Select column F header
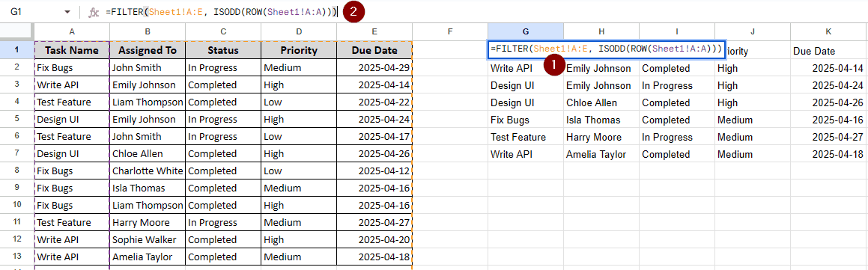Screen dimensions: 868x270 tap(450, 32)
